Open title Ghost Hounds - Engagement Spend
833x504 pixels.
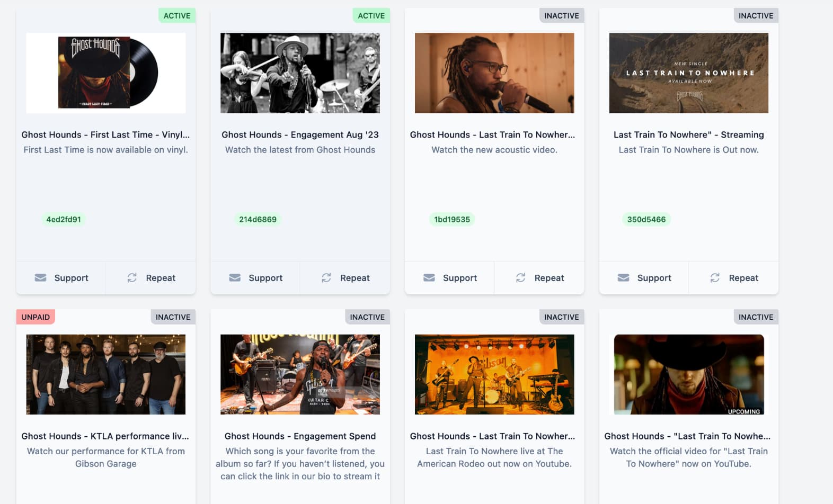click(x=300, y=436)
